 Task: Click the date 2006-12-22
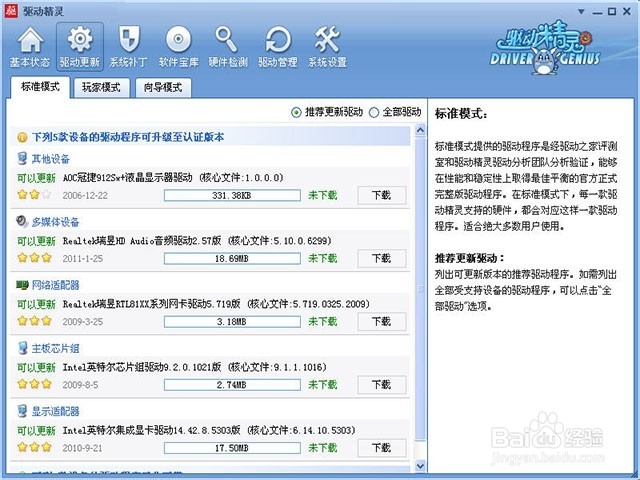tap(85, 196)
